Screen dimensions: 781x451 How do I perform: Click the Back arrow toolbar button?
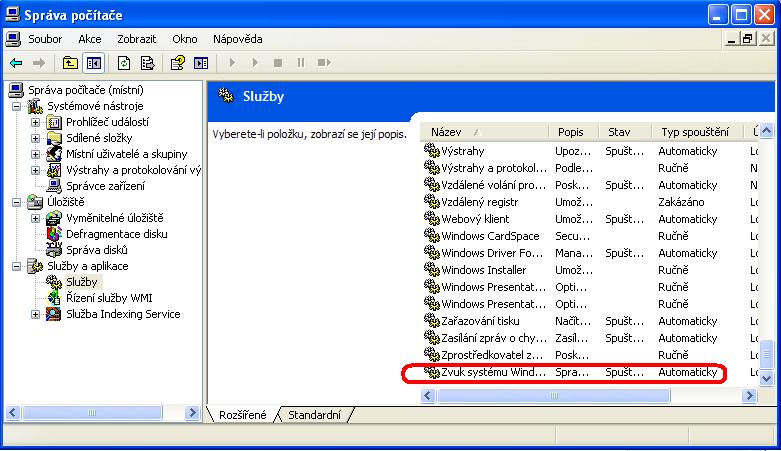tap(16, 62)
